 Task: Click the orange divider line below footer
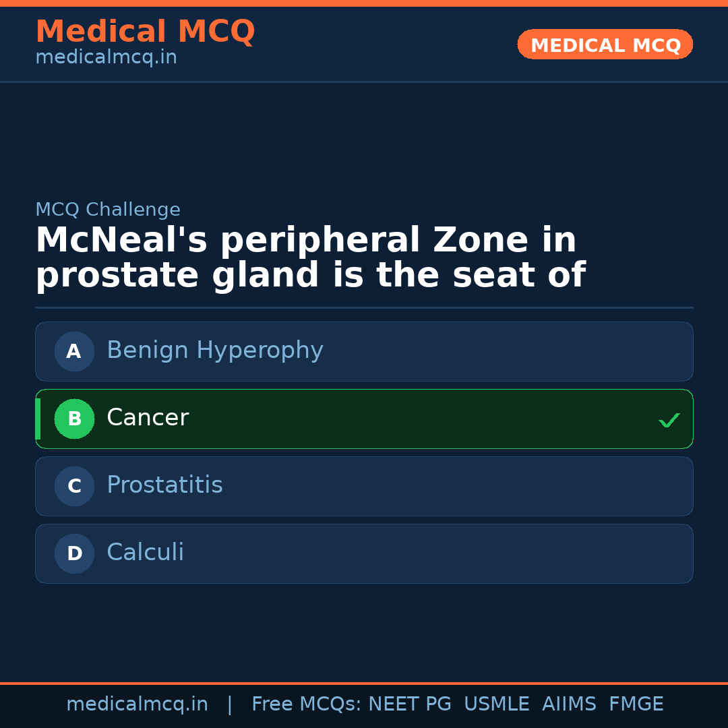364,681
